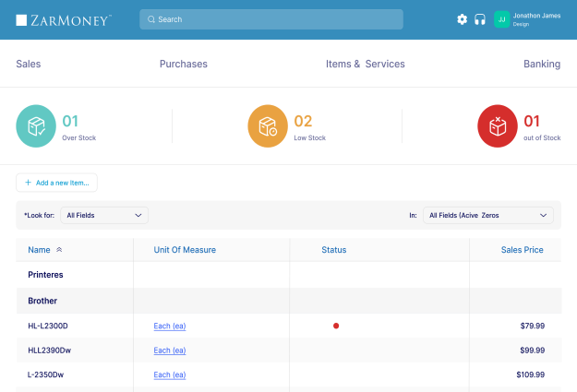Open the Purchases menu

point(183,65)
